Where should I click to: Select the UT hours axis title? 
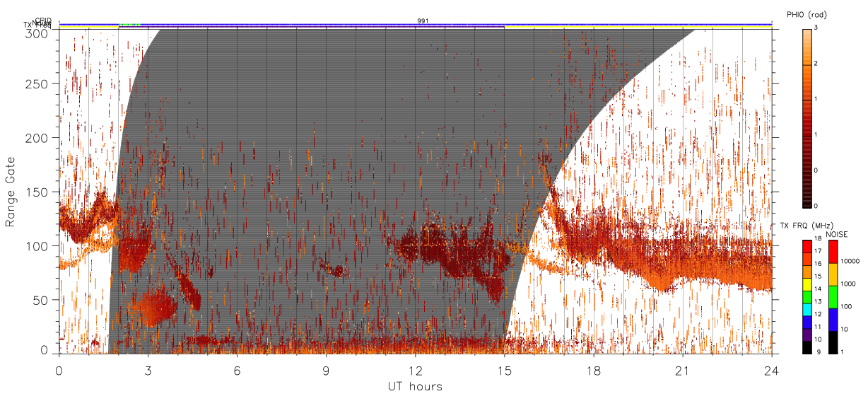tap(415, 386)
